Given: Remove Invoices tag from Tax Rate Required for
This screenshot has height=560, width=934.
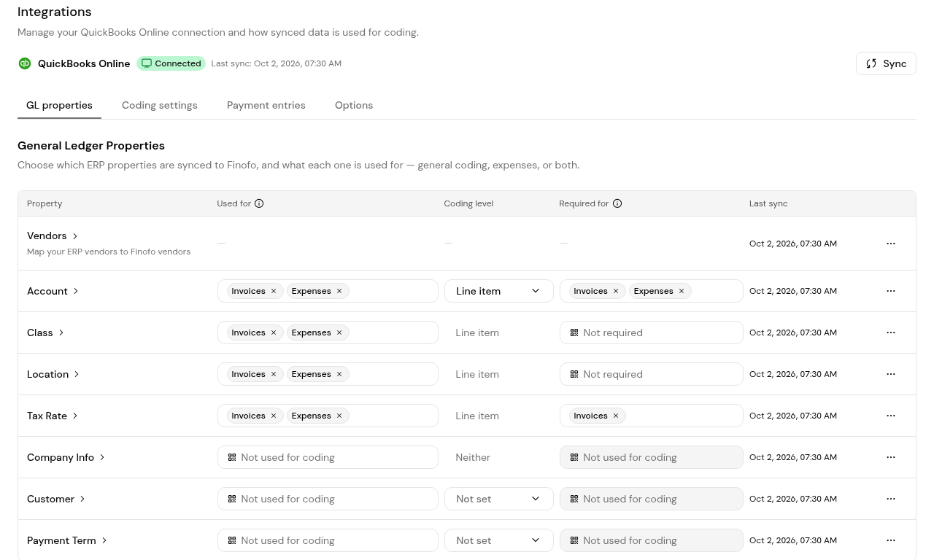Looking at the screenshot, I should (616, 416).
